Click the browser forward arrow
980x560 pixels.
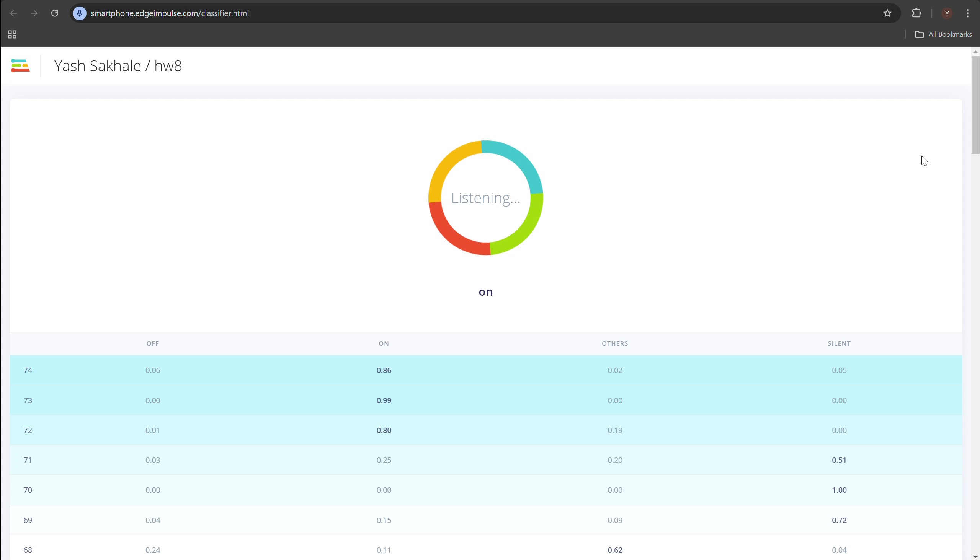[x=34, y=13]
